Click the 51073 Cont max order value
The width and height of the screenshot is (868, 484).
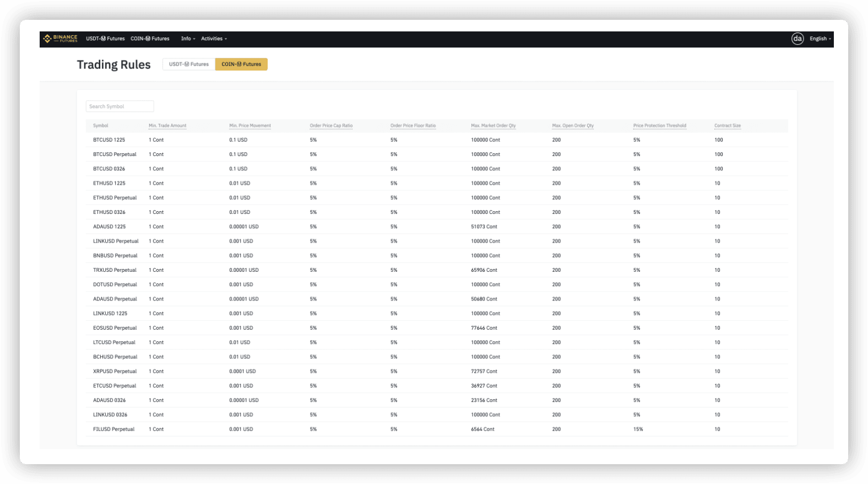pyautogui.click(x=484, y=227)
